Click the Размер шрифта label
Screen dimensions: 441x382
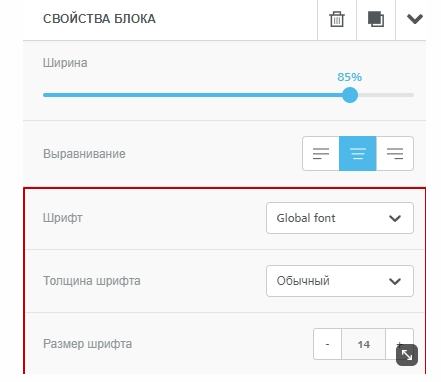pyautogui.click(x=87, y=344)
